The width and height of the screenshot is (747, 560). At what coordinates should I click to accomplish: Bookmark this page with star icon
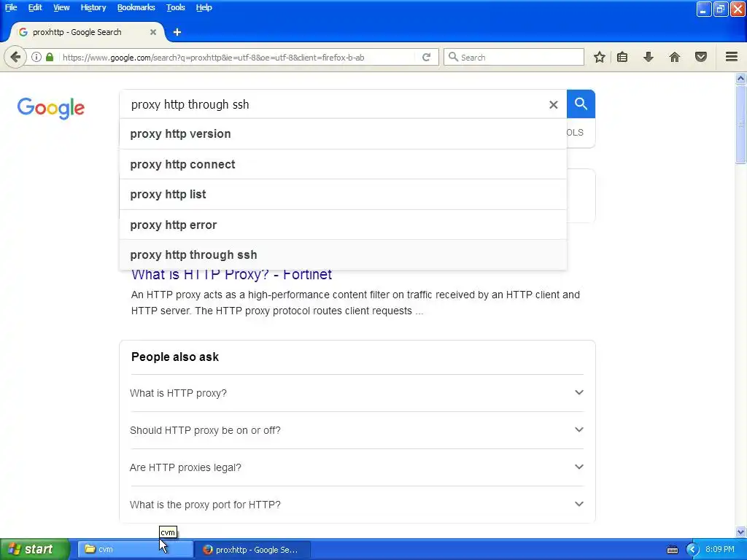600,57
